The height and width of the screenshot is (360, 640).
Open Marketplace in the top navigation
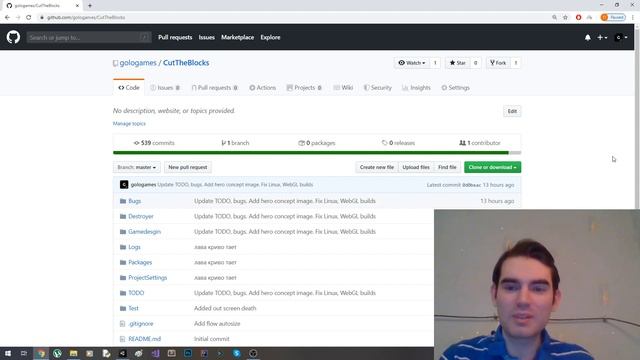238,37
